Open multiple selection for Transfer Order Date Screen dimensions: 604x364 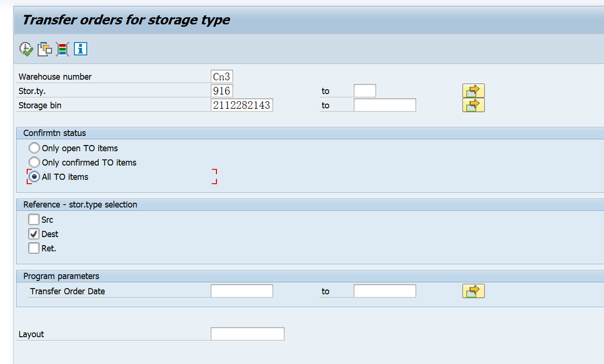473,291
